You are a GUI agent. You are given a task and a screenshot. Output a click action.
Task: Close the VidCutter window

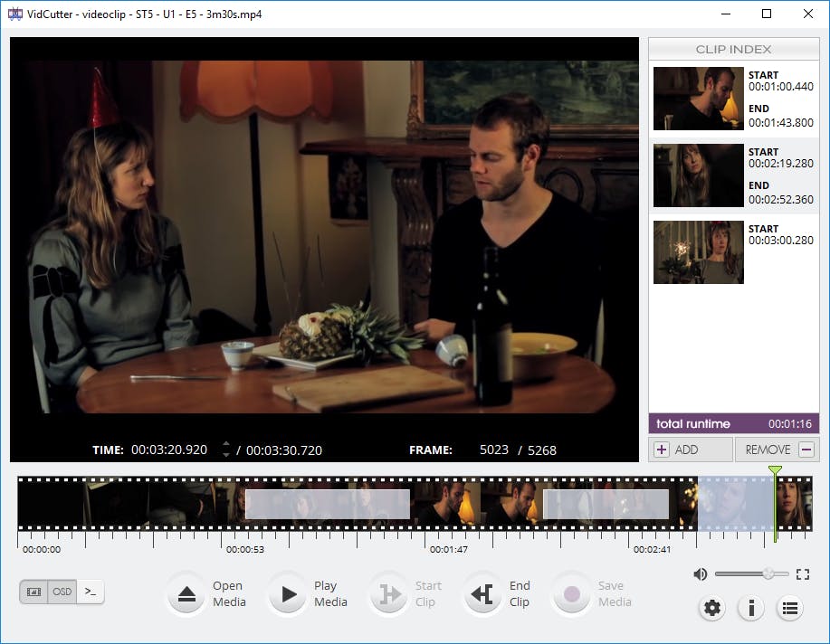pos(807,14)
